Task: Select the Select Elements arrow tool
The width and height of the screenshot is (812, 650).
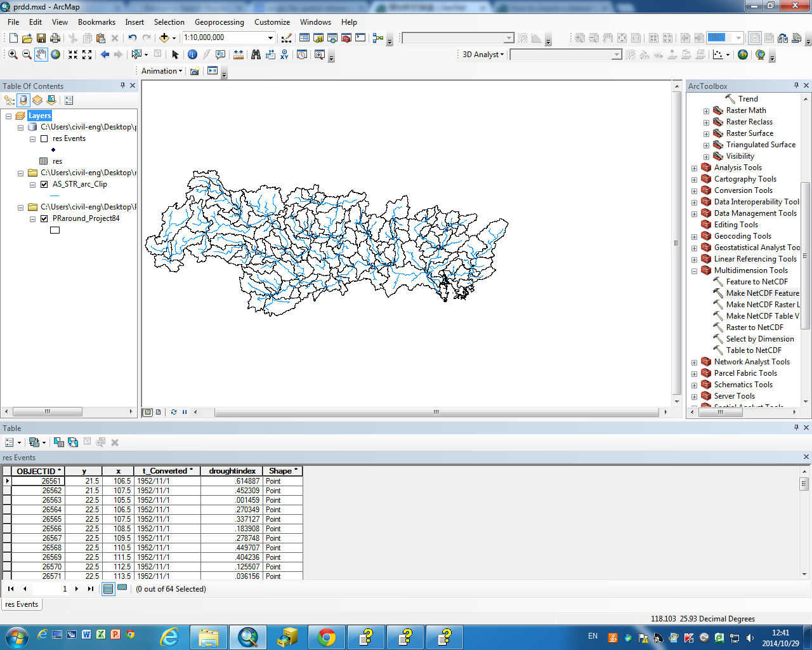Action: [176, 55]
